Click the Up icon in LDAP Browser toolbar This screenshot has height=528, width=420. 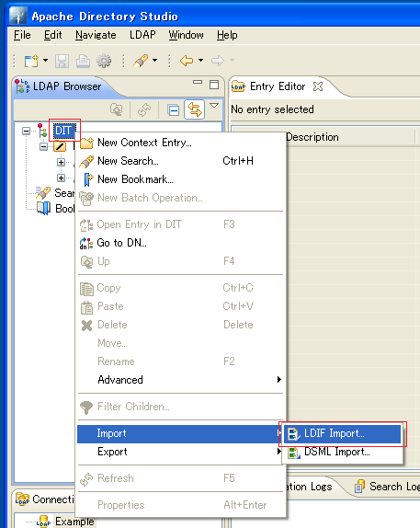117,109
